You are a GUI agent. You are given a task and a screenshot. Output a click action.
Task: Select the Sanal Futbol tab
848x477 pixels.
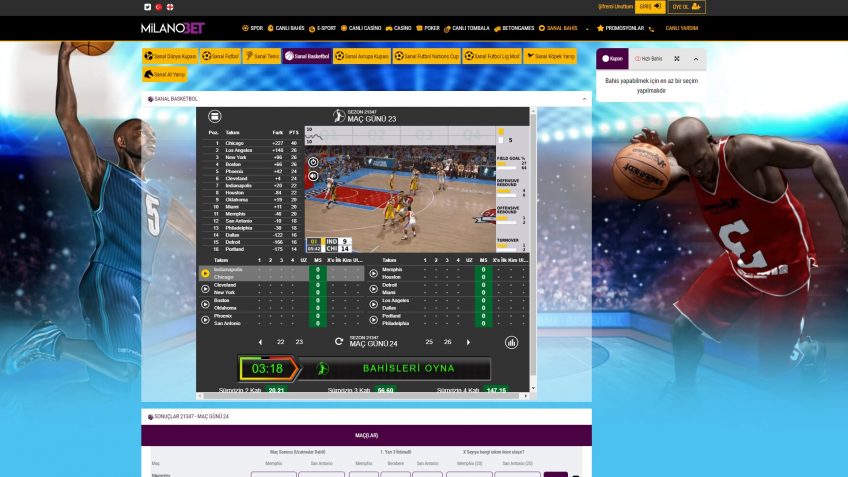221,56
